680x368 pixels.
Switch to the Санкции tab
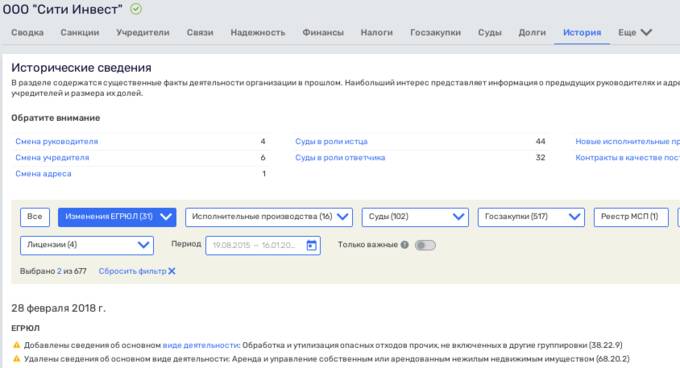pos(80,33)
